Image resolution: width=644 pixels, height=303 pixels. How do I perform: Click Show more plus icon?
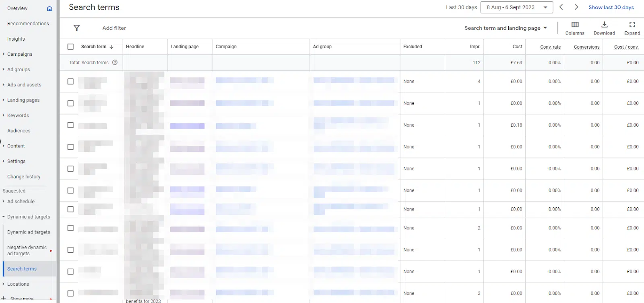pos(4,299)
